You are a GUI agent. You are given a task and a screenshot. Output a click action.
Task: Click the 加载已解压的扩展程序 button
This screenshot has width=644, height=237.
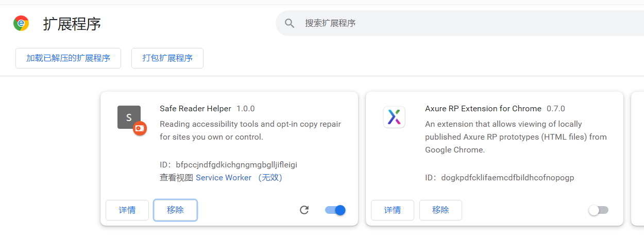click(x=69, y=58)
